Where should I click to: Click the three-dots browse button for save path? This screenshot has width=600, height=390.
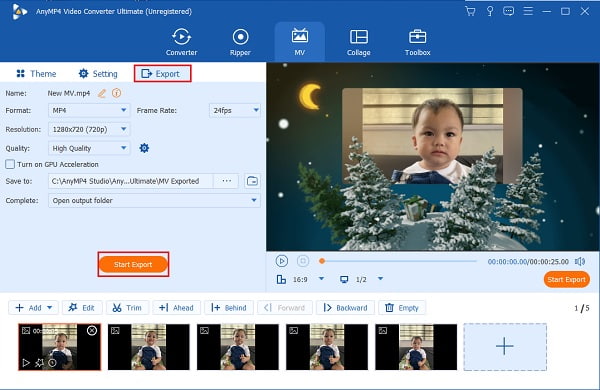click(227, 181)
